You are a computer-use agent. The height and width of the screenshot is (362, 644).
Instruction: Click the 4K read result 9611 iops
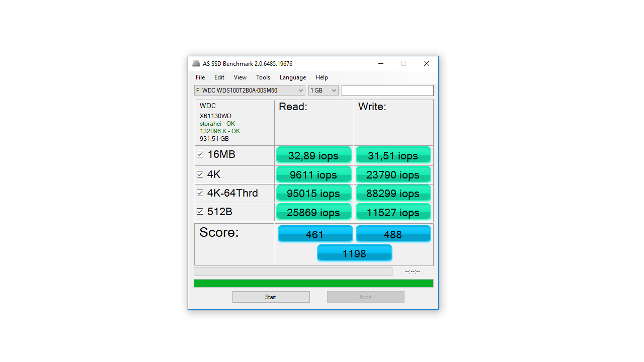(x=313, y=174)
